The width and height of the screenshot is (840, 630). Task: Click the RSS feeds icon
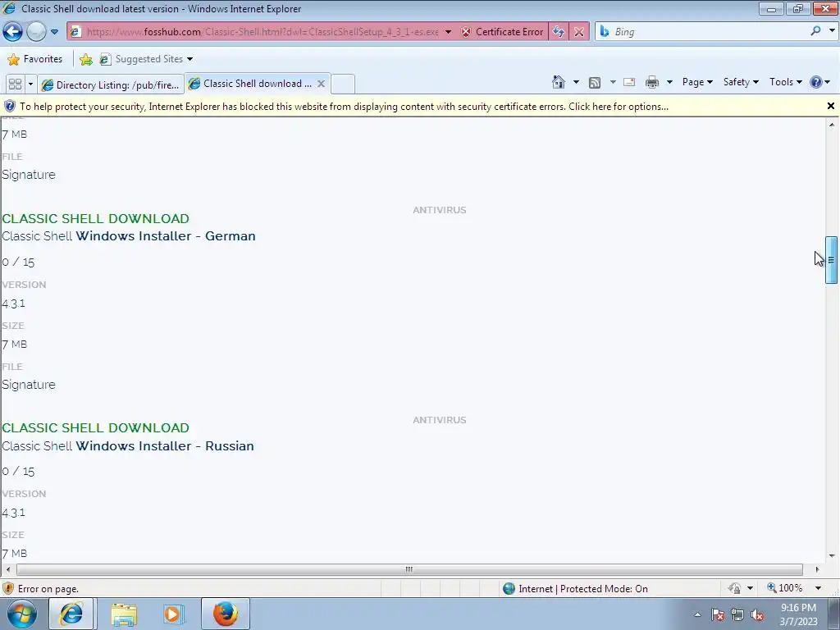pos(594,82)
